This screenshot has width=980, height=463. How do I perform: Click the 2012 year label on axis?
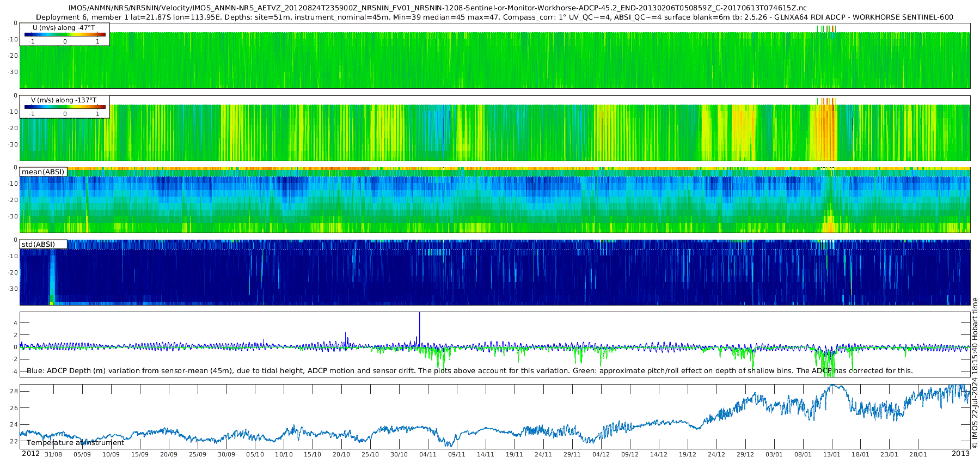[30, 454]
